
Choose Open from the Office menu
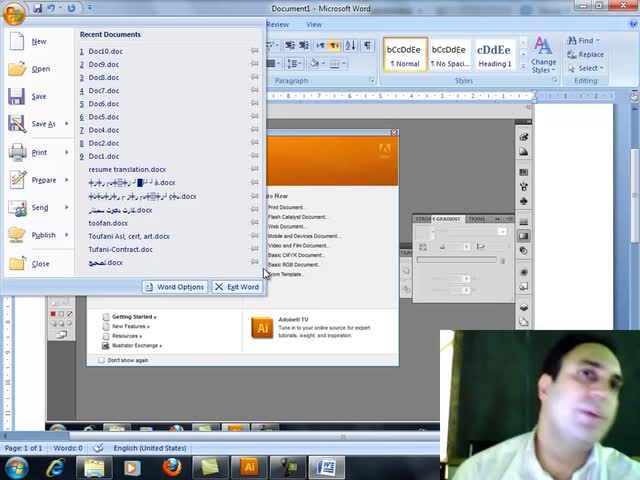coord(39,69)
